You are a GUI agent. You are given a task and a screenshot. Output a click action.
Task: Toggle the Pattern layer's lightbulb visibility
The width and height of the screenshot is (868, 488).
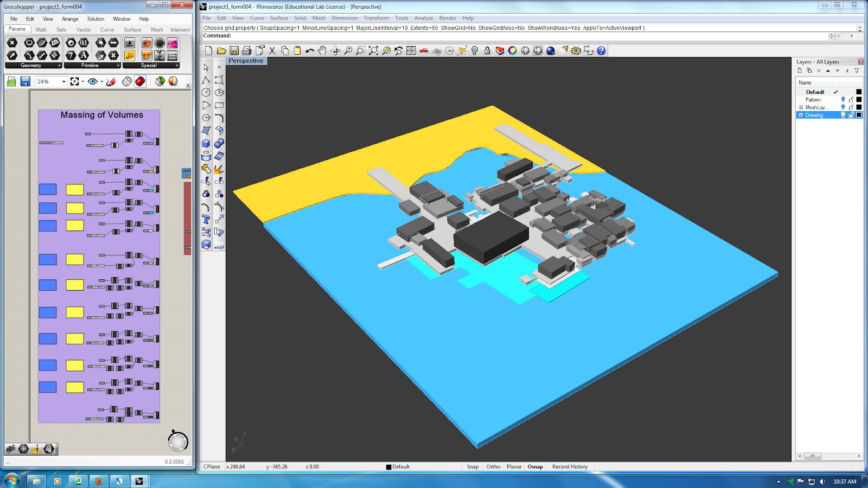[x=844, y=99]
